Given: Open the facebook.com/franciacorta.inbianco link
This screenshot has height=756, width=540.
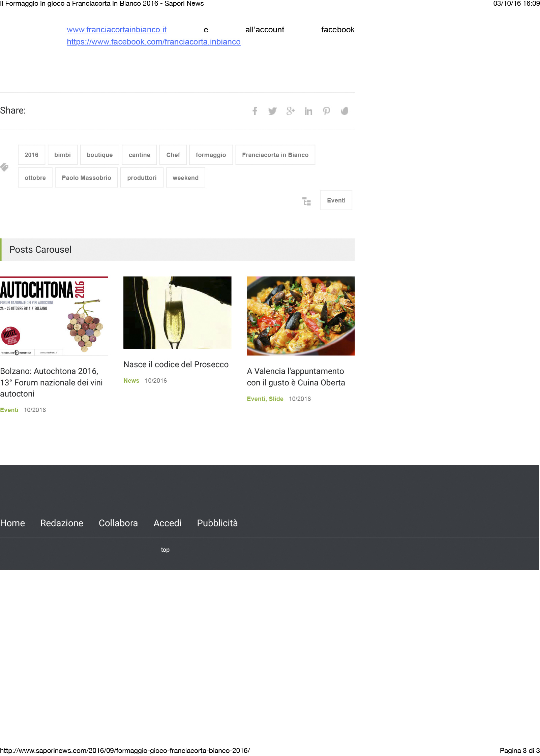Looking at the screenshot, I should [154, 42].
